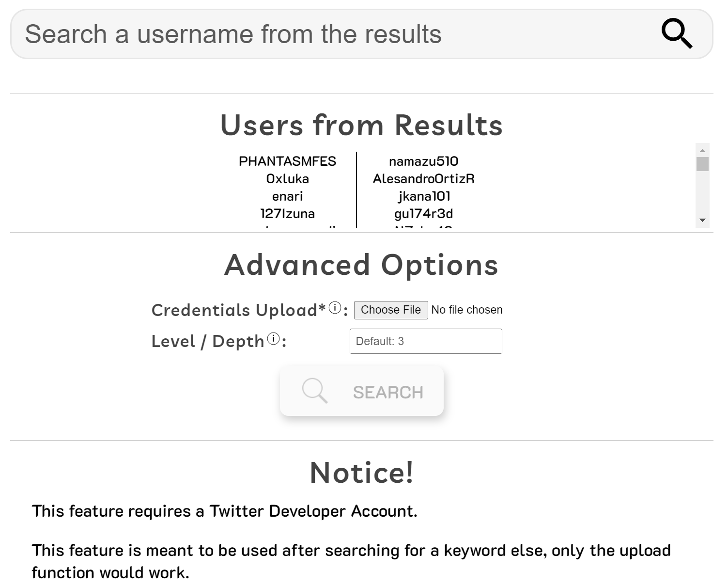Select username gu174r3d from the list

click(423, 214)
